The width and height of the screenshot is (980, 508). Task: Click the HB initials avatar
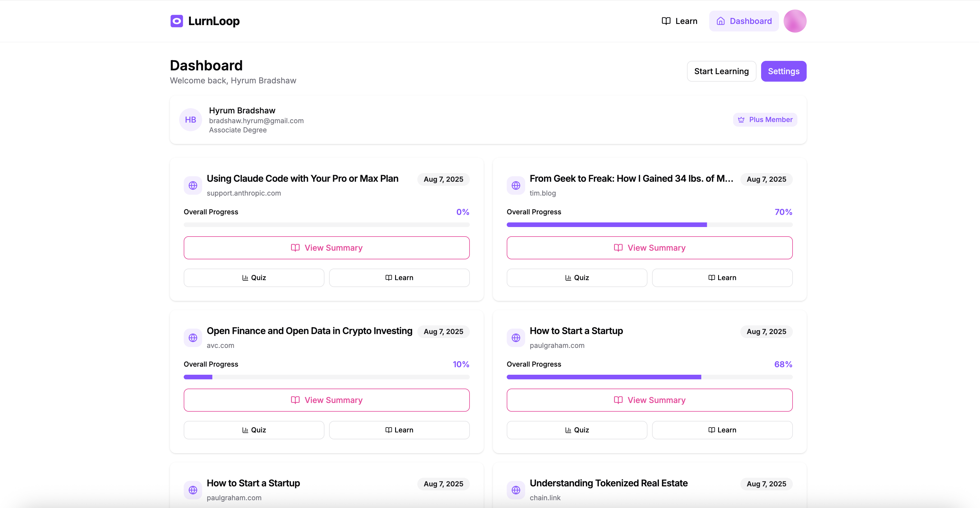[x=190, y=120]
